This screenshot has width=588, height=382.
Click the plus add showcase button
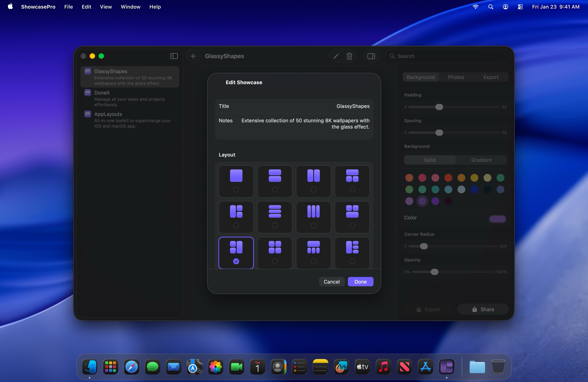click(x=193, y=56)
